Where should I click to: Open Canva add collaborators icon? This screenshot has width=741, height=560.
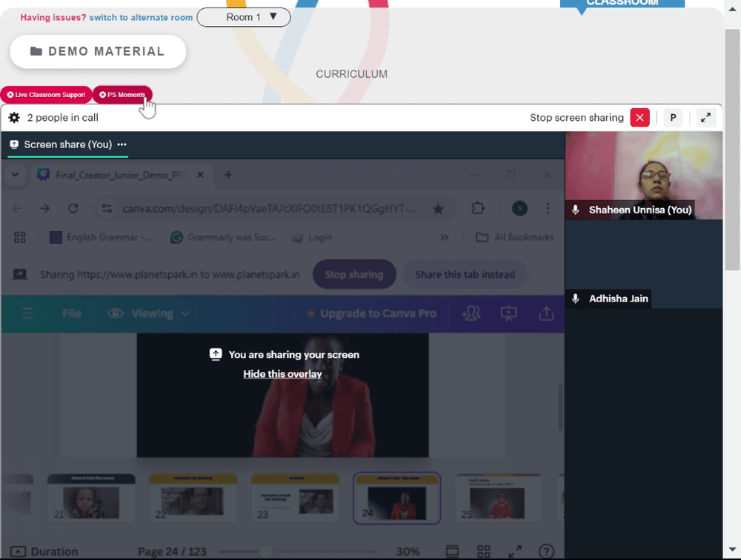471,313
